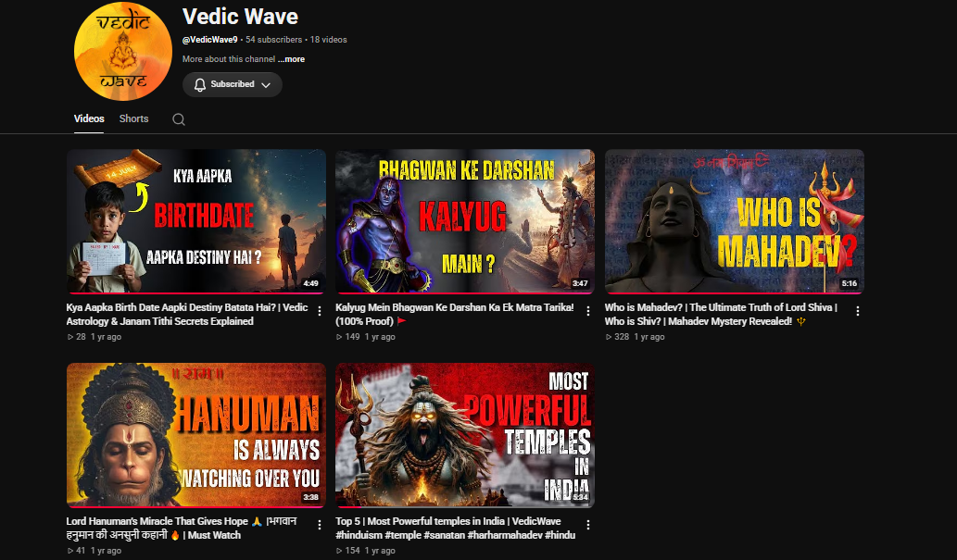Open more options for Lord Hanuman's Miracle video
The width and height of the screenshot is (957, 560).
coord(320,525)
